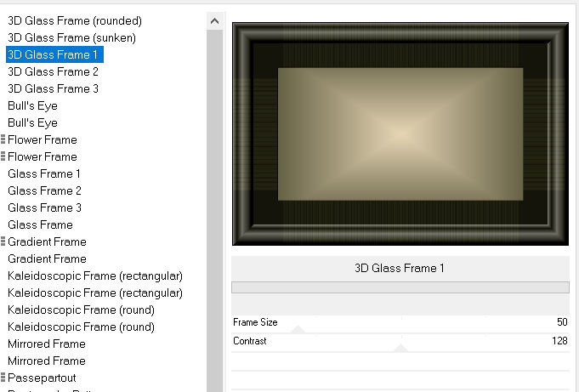Click the Frame Size slider handle

click(x=298, y=329)
